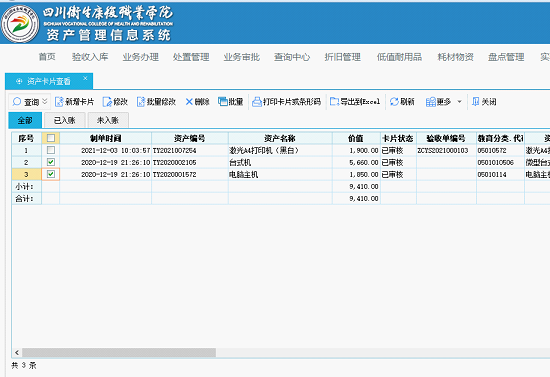Image resolution: width=550 pixels, height=377 pixels.
Task: Click the 查询 magnifier icon
Action: pyautogui.click(x=16, y=102)
